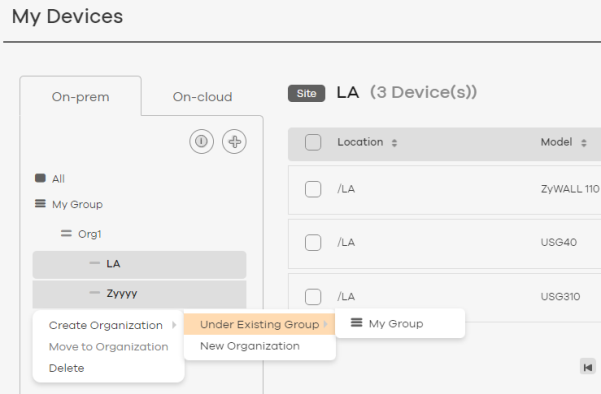Click the add plus circle icon

[234, 141]
